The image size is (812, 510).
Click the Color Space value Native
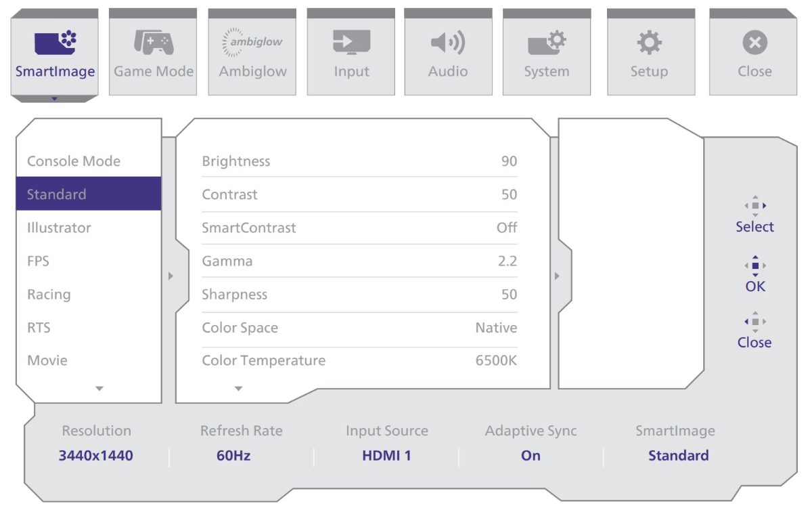496,327
